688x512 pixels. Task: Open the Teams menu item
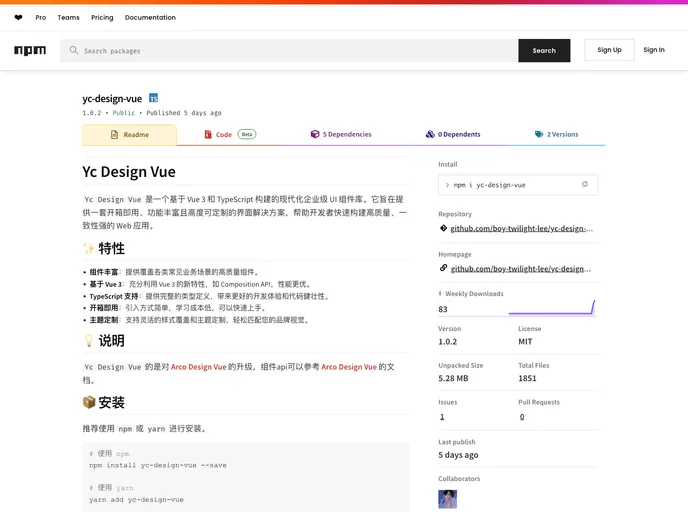click(x=68, y=18)
